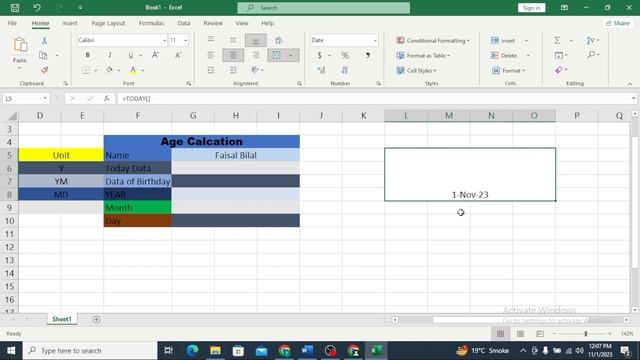Screen dimensions: 640x360
Task: Adjust the zoom slider handle
Action: coord(586,333)
